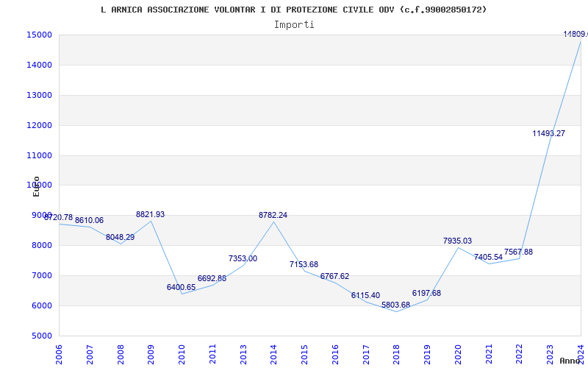
Task: Click the x-axis year 2015
Action: click(x=304, y=355)
